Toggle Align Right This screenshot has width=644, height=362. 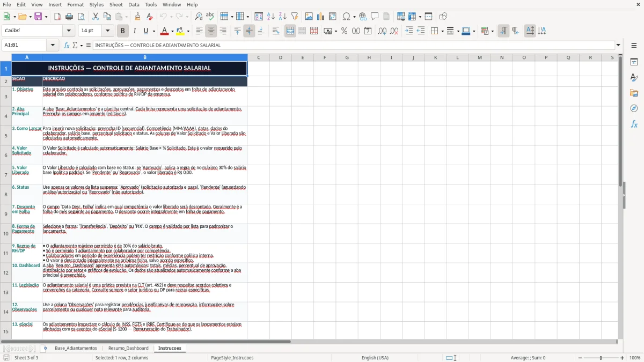223,31
